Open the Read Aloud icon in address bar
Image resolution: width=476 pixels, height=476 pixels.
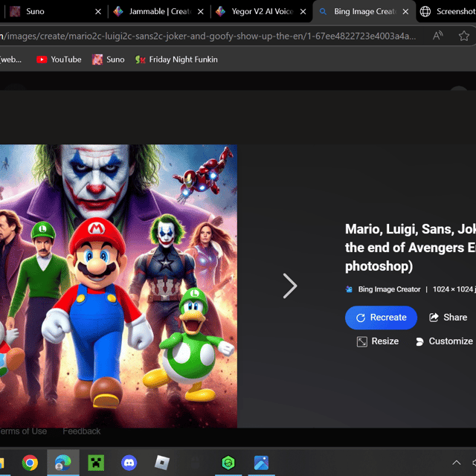tap(438, 36)
